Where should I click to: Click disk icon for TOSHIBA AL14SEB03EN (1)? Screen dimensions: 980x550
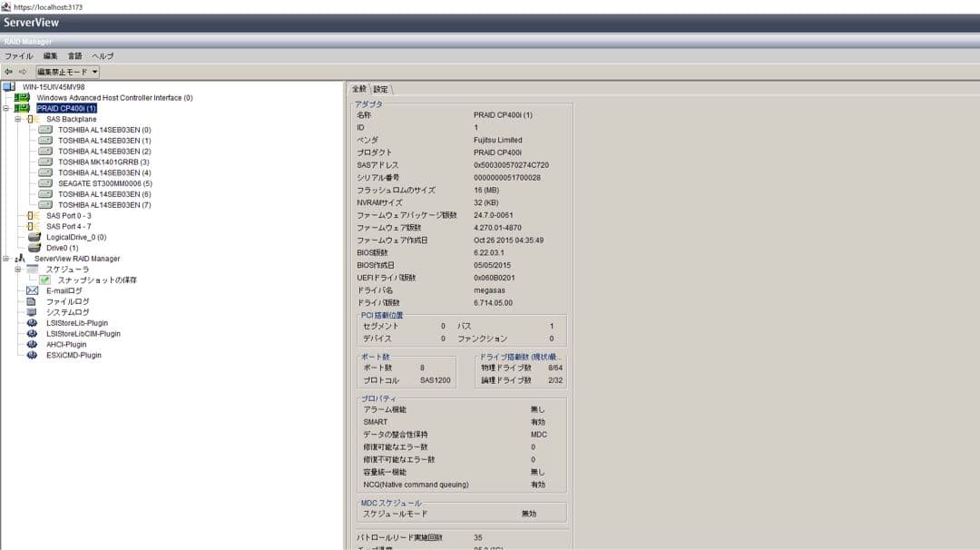(x=45, y=141)
